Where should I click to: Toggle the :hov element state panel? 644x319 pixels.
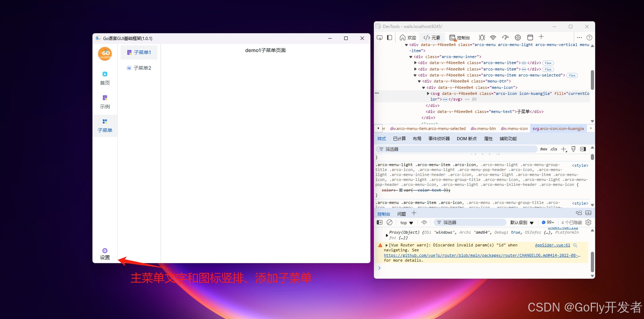(x=543, y=149)
